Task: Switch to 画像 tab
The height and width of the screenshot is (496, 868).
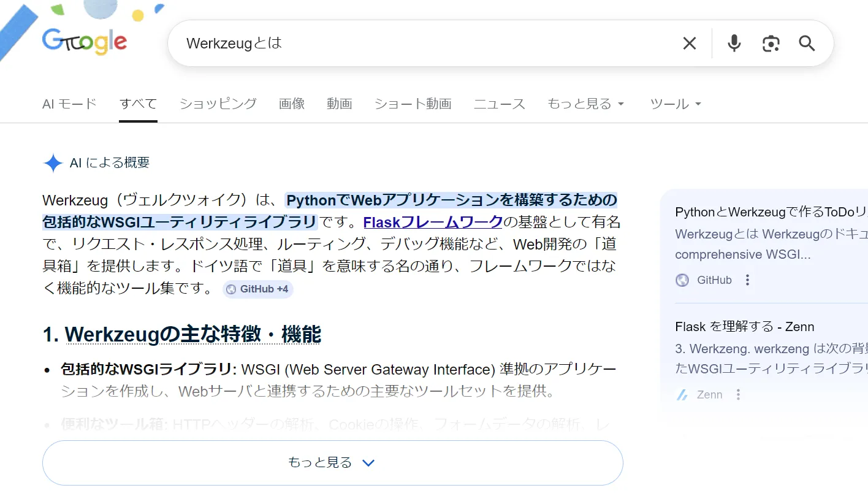Action: coord(292,104)
